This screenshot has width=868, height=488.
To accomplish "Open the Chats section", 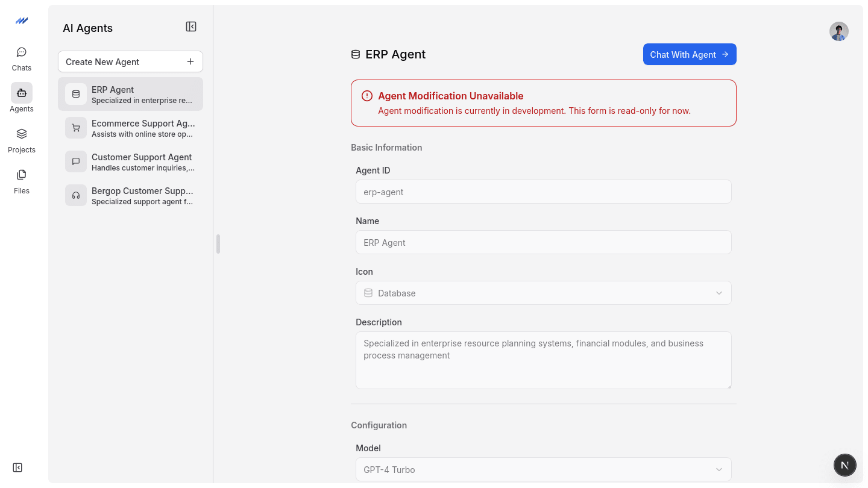I will [x=22, y=59].
